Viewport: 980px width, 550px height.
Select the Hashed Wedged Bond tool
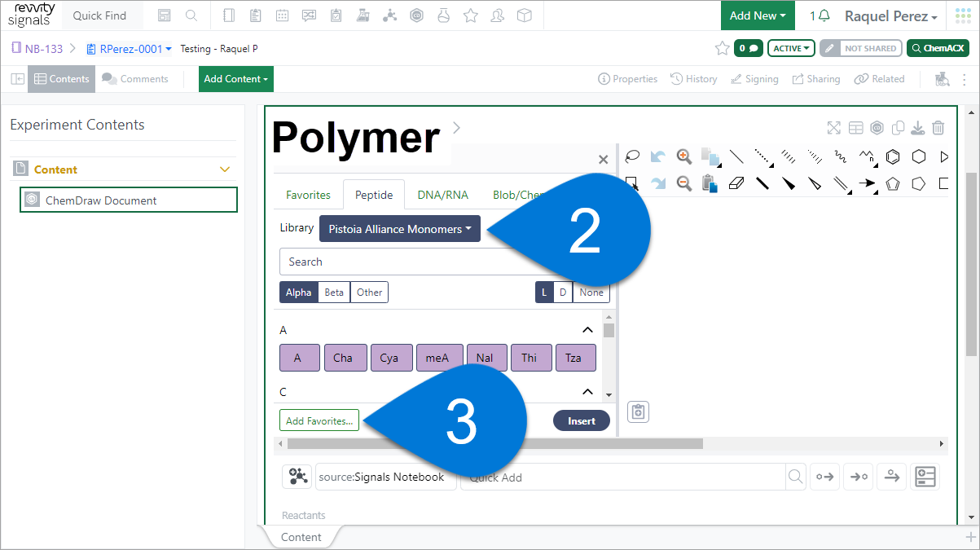(x=815, y=156)
